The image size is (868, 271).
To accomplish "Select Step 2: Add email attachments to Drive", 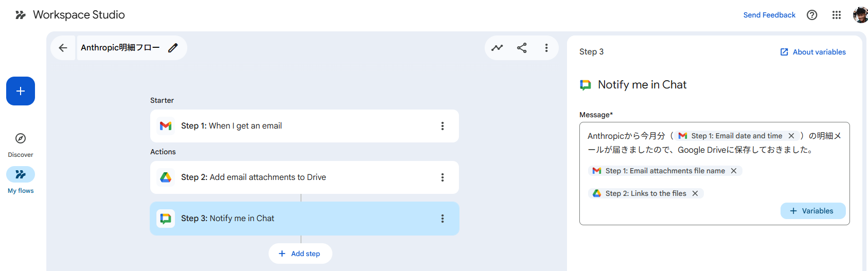I will tap(268, 177).
